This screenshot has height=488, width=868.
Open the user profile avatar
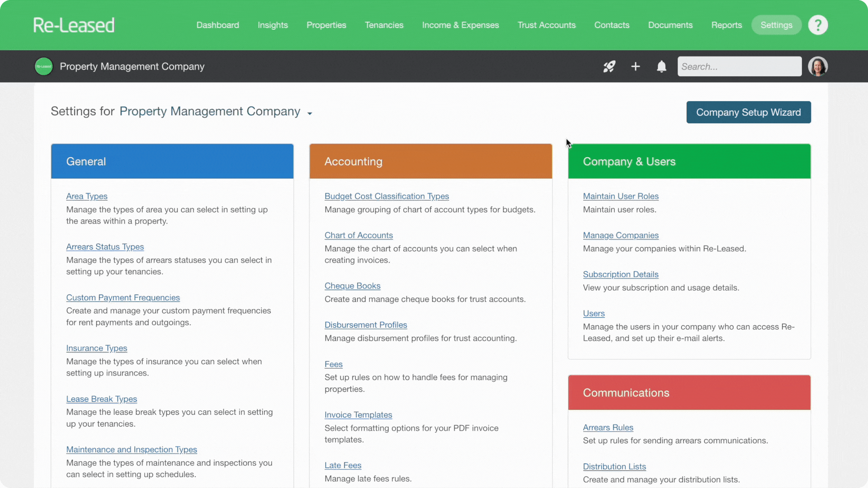[818, 66]
